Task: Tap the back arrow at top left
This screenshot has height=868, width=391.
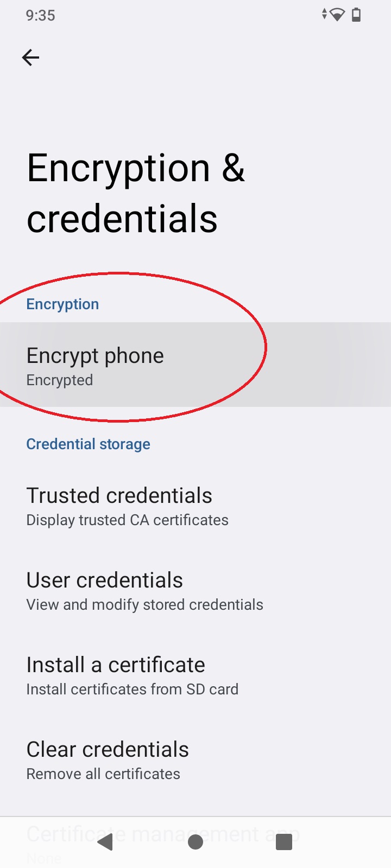Action: coord(31,57)
